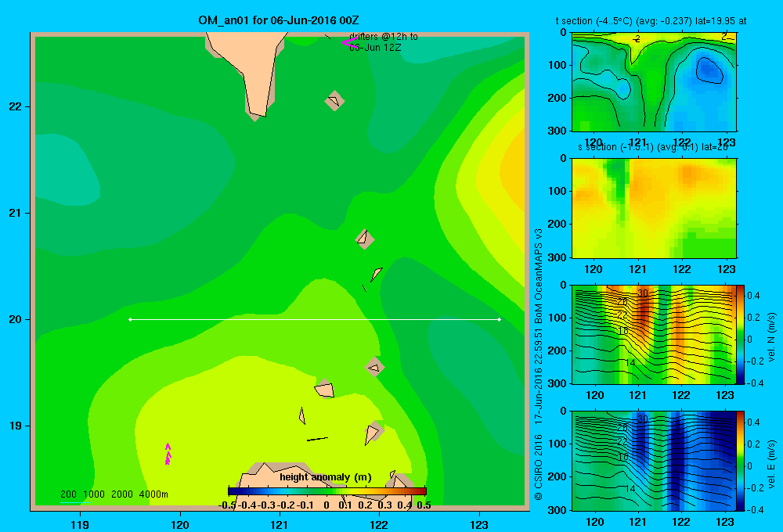Screen dimensions: 783x532
Task: Click the 's section' panel title
Action: tap(653, 147)
